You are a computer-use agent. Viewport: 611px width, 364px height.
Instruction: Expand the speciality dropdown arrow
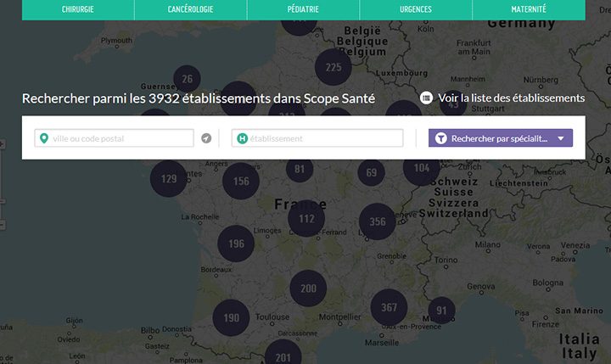pos(561,138)
